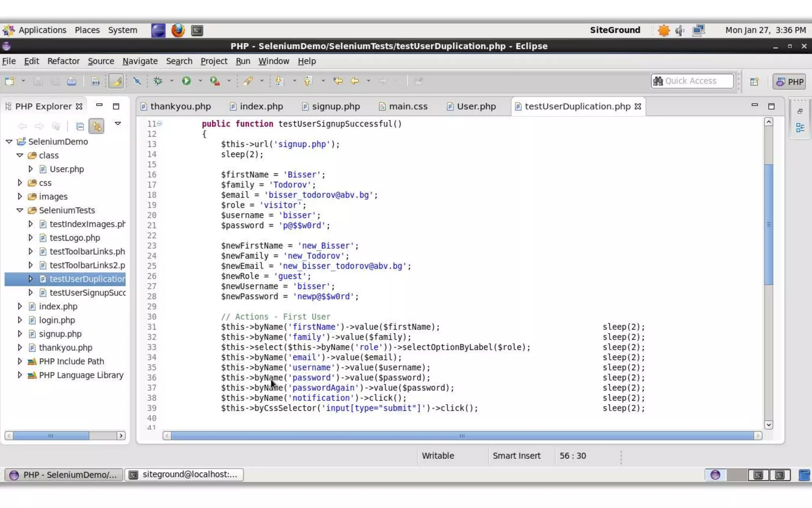This screenshot has height=508, width=812.
Task: Click the green Run button in toolbar
Action: tap(186, 81)
